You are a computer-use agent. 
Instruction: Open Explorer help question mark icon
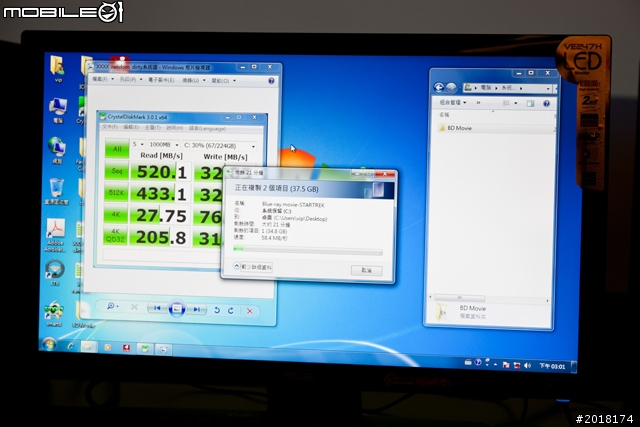tap(547, 104)
